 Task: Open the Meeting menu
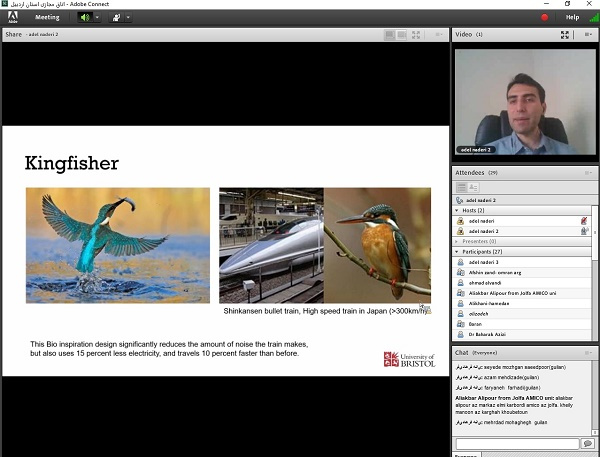47,17
